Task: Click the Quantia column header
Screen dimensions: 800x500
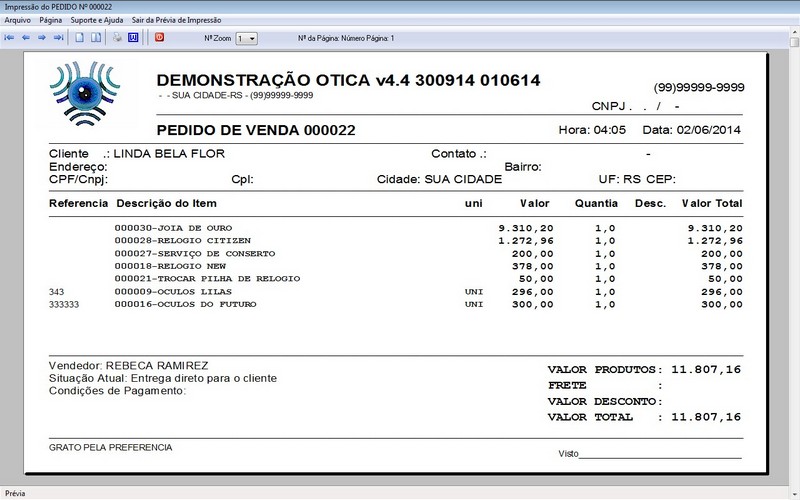Action: click(596, 203)
